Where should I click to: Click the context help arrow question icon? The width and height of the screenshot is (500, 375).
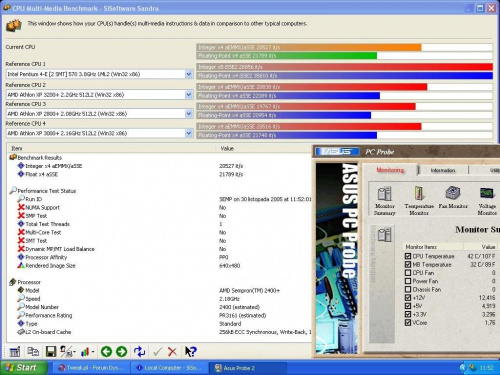pos(191,352)
